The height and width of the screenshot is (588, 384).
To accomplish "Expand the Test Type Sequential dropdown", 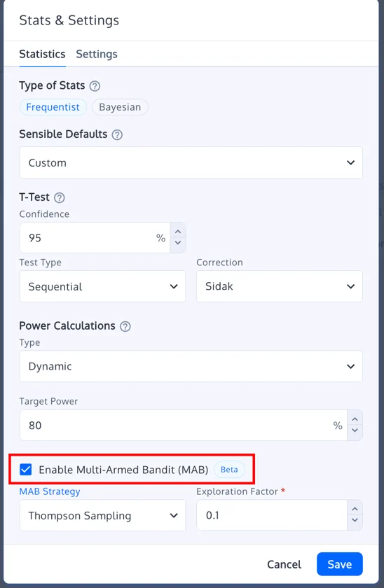I will (102, 286).
